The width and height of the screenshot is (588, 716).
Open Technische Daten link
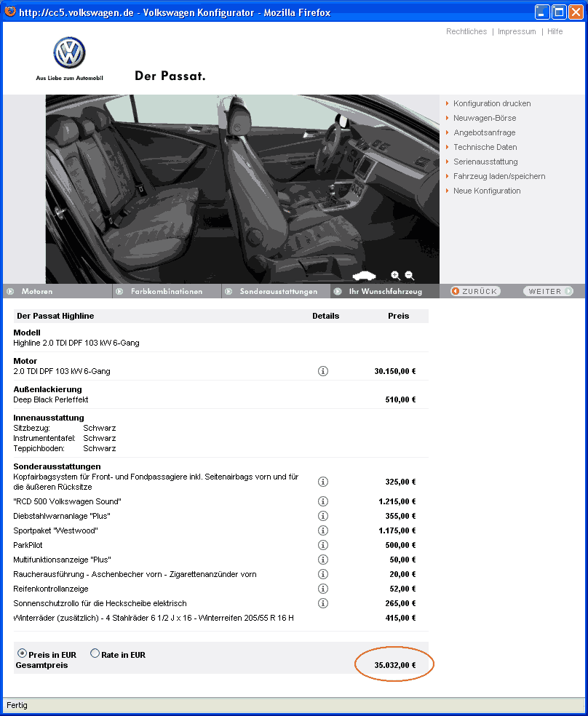(x=485, y=147)
